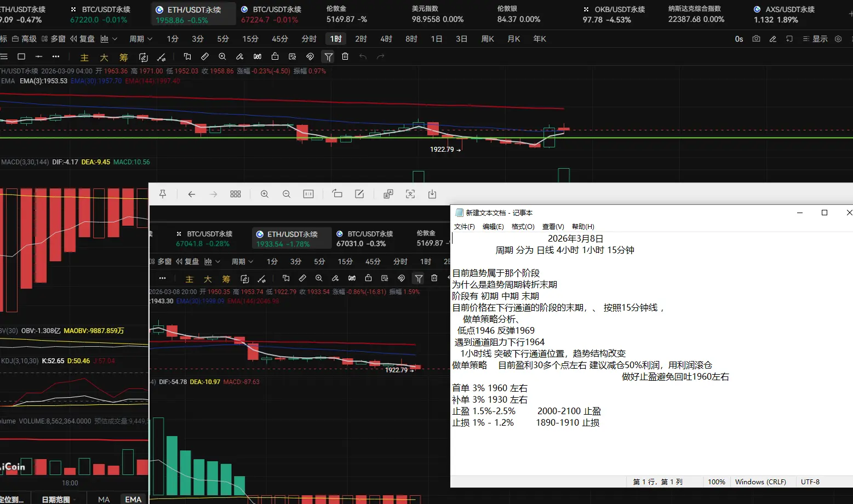Toggle the 主 indicator button in main chart

tap(84, 58)
